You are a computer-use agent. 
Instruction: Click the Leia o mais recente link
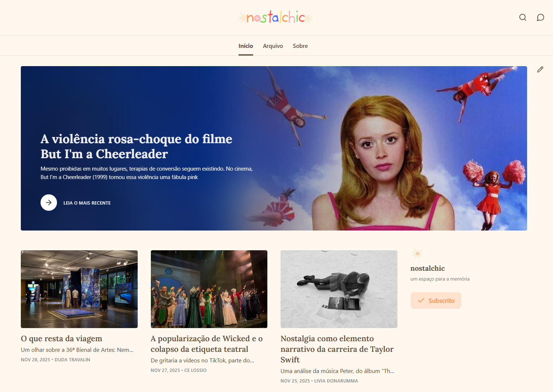[x=87, y=203]
